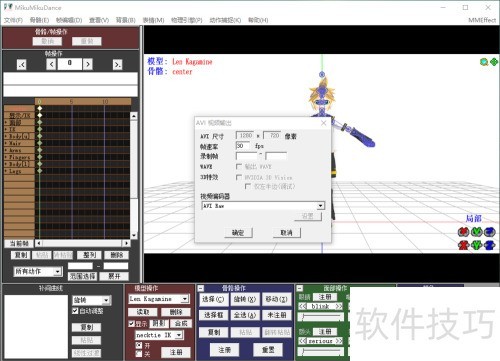Click the view zoom magnifier icon in viewport
Viewport: 500px width, 361px height.
484,62
